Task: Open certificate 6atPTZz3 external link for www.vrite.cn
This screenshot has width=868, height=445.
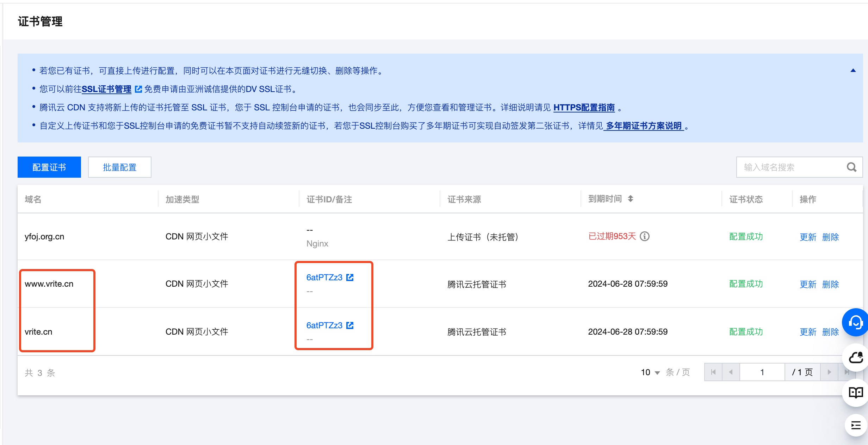Action: coord(349,278)
